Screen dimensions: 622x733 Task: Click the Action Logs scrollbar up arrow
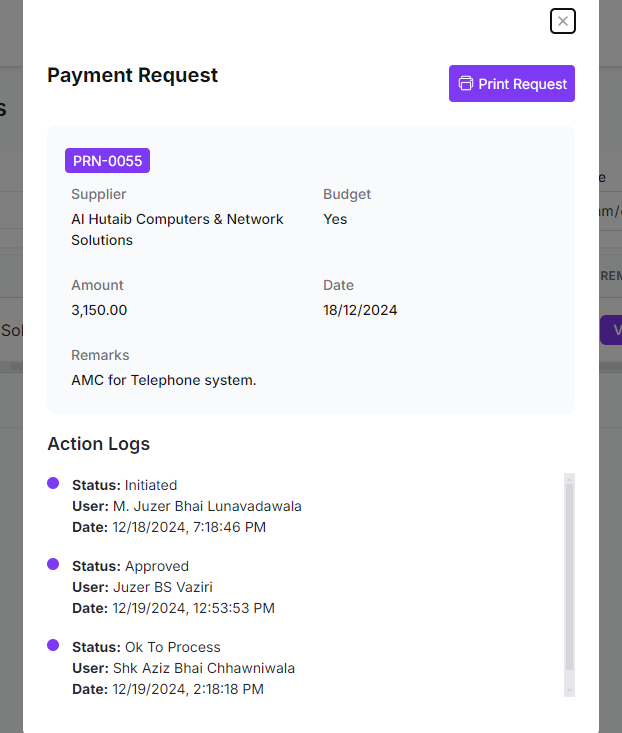pos(569,479)
